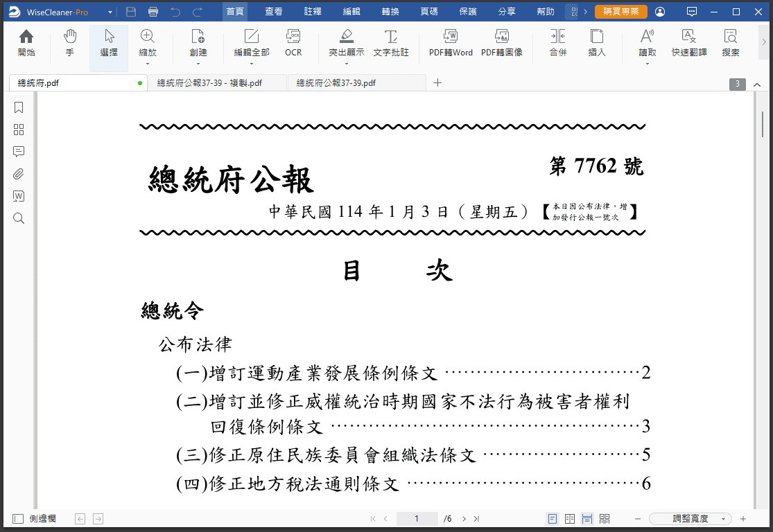Image resolution: width=773 pixels, height=532 pixels.
Task: Open bookmarks panel in left sidebar
Action: (x=19, y=107)
